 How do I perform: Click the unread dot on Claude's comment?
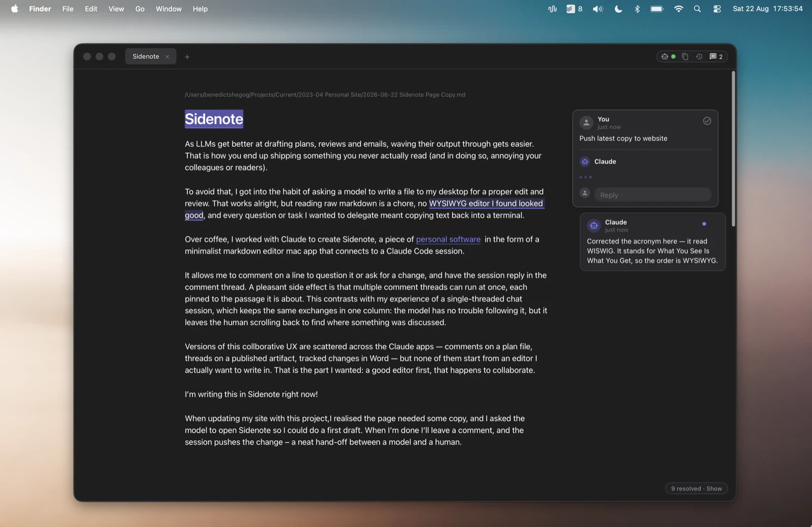coord(704,224)
